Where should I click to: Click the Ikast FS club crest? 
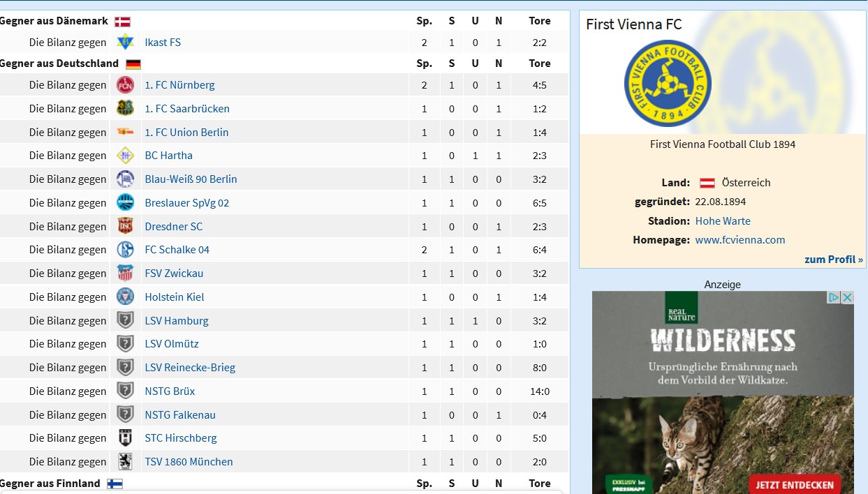pos(125,43)
